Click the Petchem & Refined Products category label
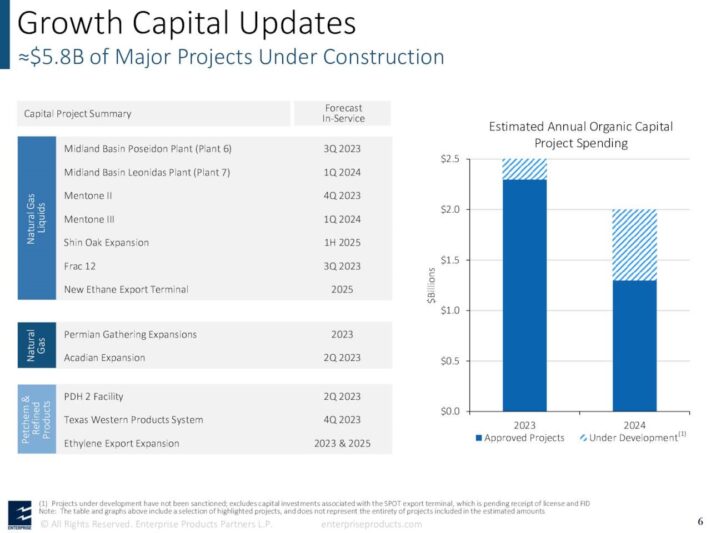This screenshot has width=711, height=533. coord(37,419)
